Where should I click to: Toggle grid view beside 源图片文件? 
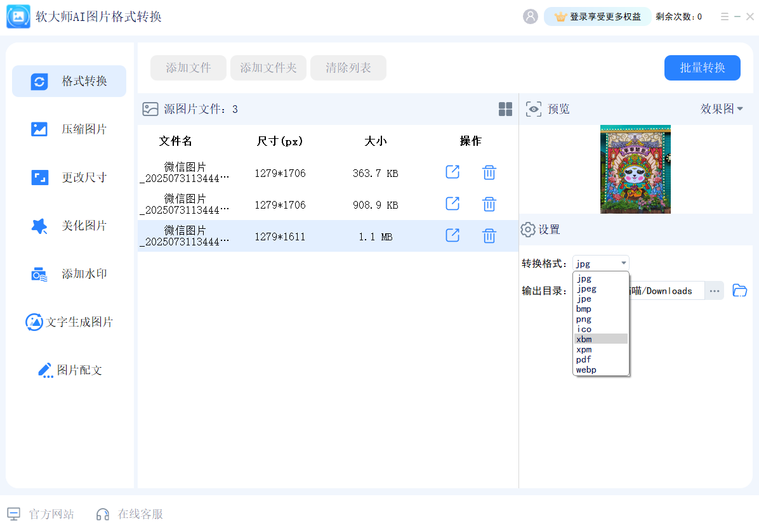[x=505, y=108]
